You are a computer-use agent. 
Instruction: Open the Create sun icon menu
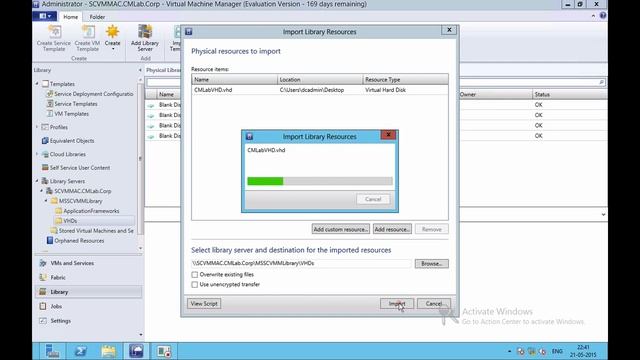pyautogui.click(x=112, y=37)
